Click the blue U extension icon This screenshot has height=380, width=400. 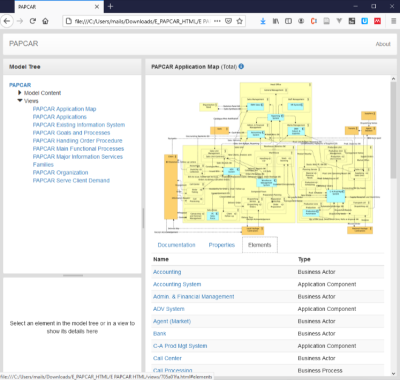point(365,21)
